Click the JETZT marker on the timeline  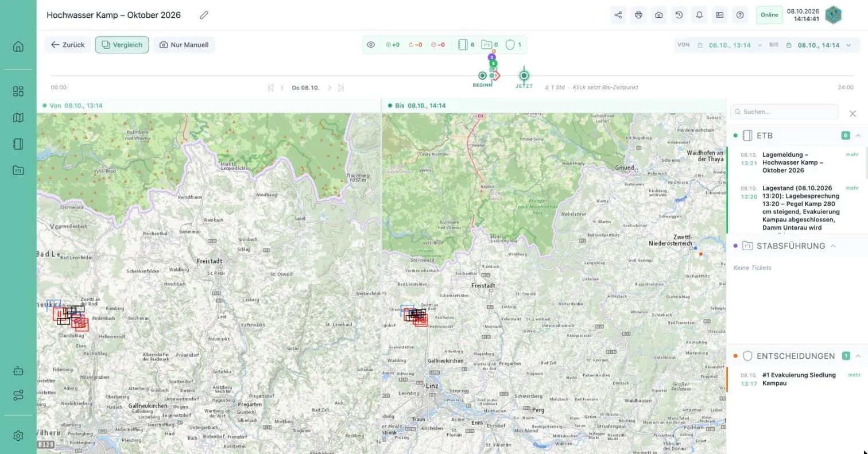pyautogui.click(x=524, y=76)
